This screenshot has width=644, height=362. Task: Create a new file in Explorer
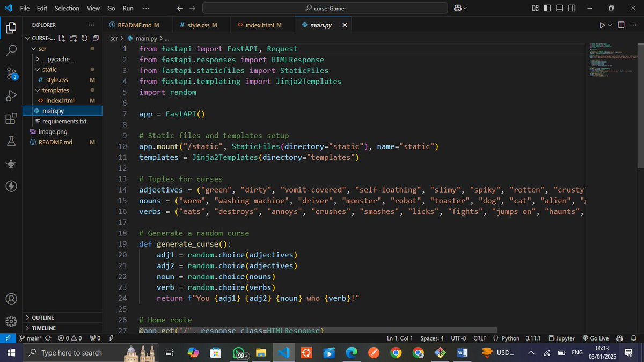pos(62,38)
